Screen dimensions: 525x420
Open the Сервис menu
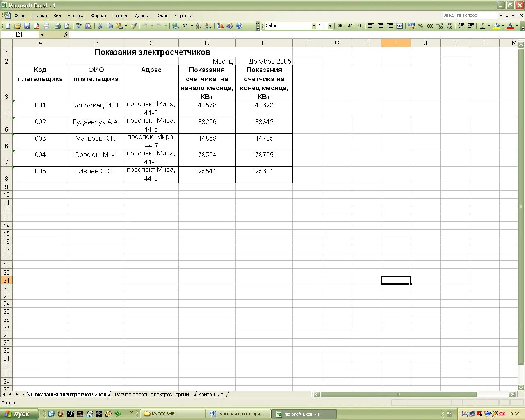[x=121, y=16]
